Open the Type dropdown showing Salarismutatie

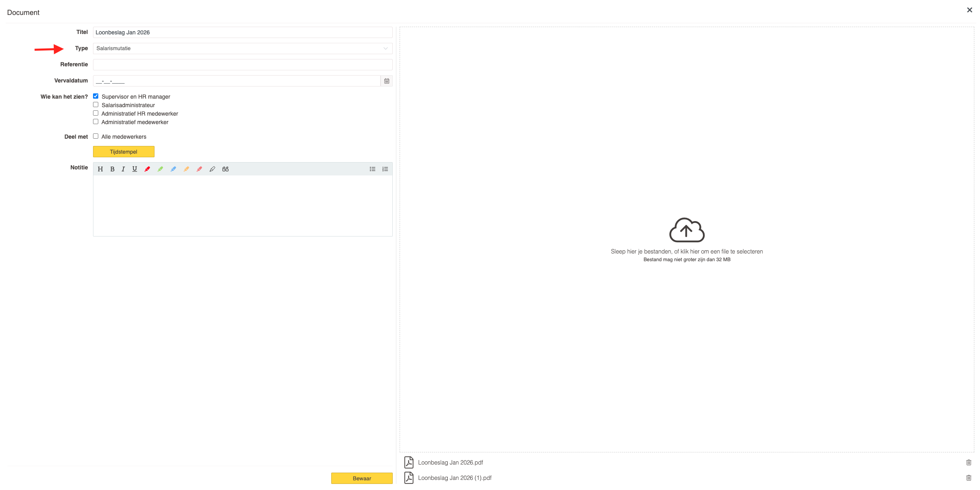point(242,49)
